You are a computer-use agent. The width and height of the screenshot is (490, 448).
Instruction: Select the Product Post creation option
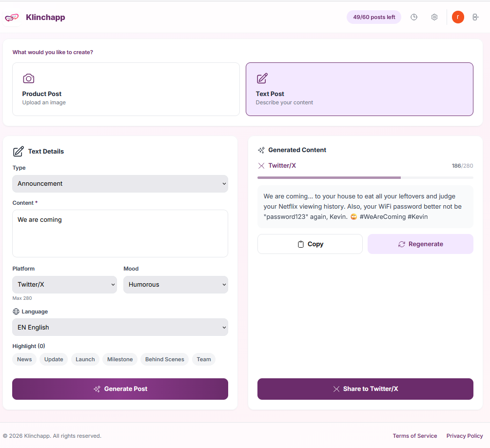pos(126,89)
